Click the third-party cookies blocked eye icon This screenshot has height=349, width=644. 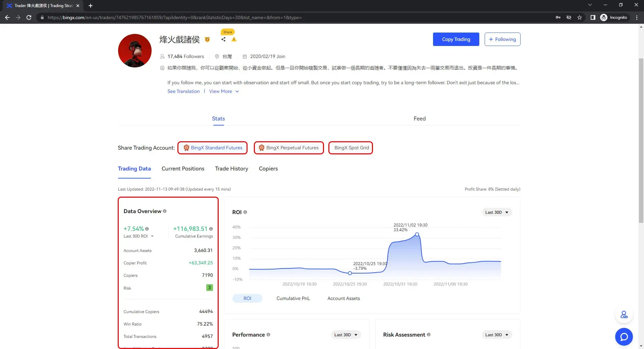pos(569,17)
